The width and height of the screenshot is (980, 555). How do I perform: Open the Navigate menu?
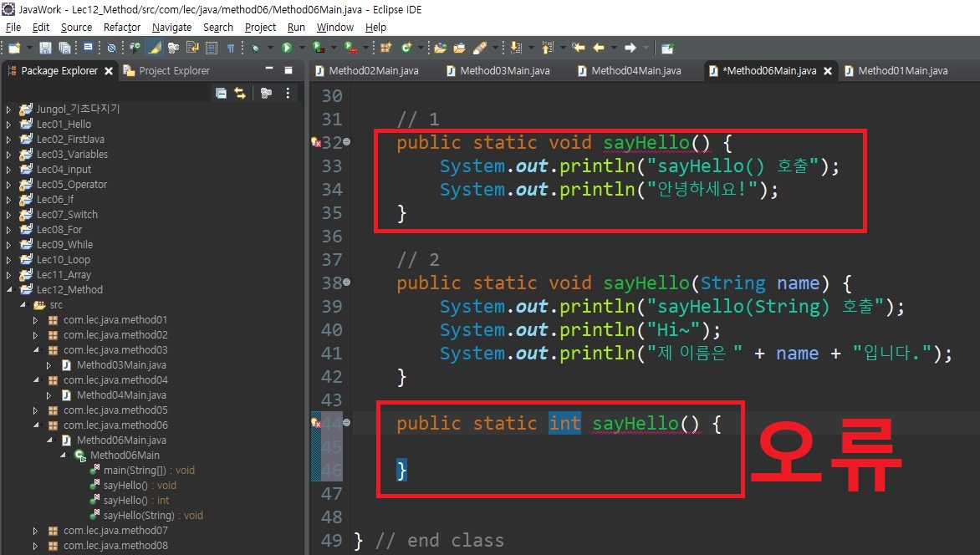172,28
